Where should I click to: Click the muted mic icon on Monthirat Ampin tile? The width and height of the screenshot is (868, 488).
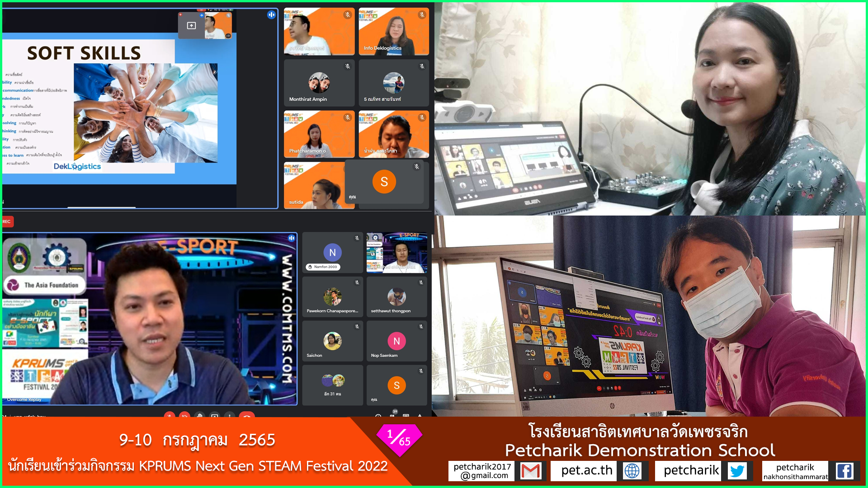click(x=348, y=66)
